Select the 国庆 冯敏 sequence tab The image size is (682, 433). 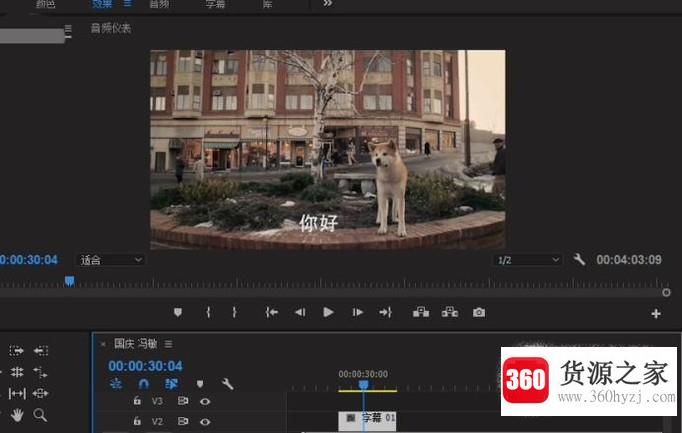[135, 344]
